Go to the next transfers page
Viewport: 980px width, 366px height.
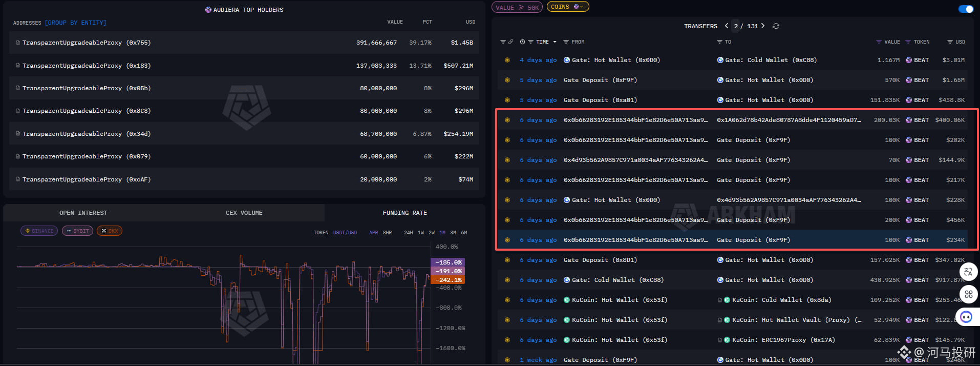click(x=763, y=26)
